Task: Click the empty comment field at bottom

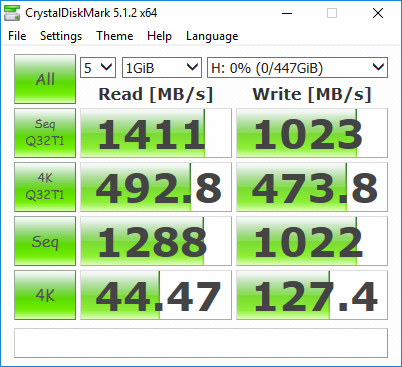Action: 201,343
